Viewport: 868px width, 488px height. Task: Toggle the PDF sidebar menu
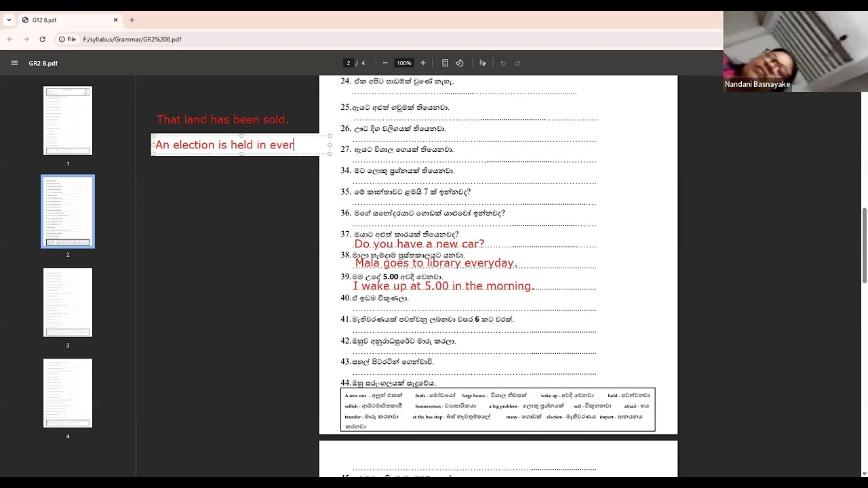pyautogui.click(x=14, y=63)
